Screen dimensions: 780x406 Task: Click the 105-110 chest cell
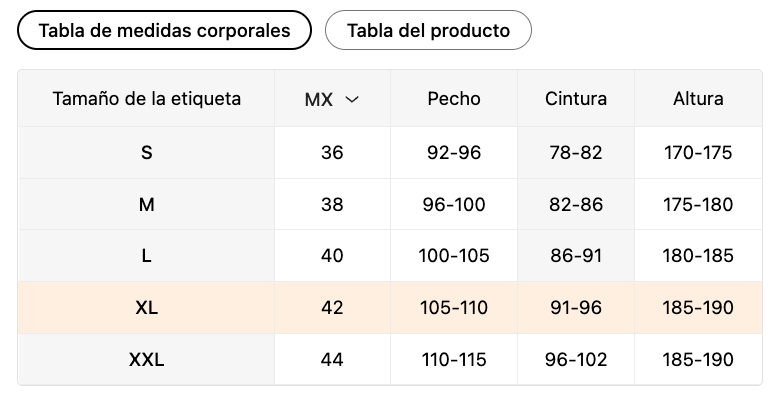tap(454, 308)
